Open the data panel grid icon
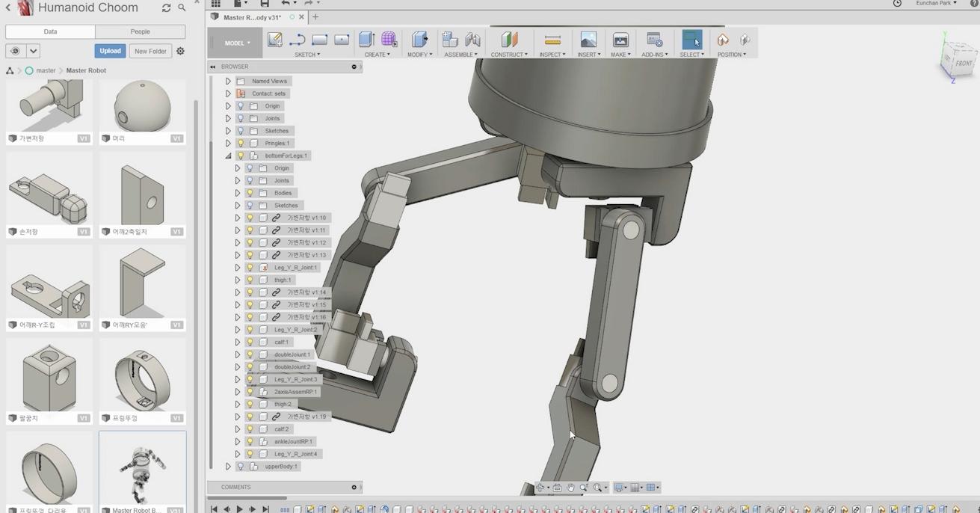980x513 pixels. pyautogui.click(x=216, y=4)
